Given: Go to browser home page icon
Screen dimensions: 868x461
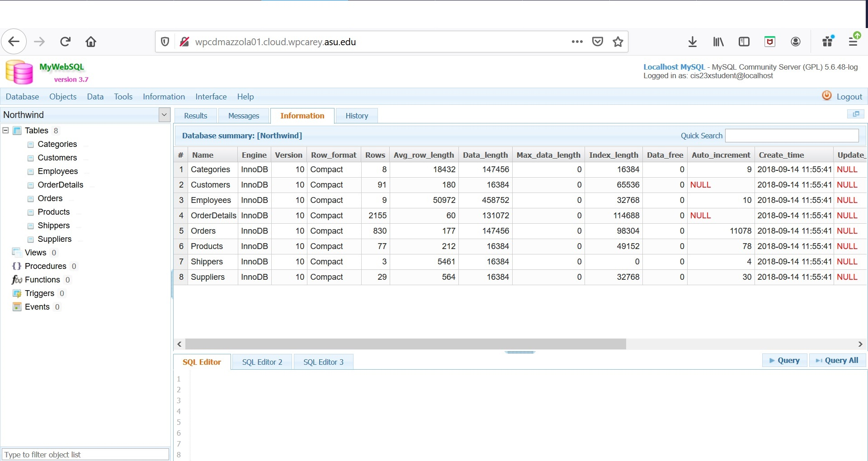Looking at the screenshot, I should click(x=91, y=42).
